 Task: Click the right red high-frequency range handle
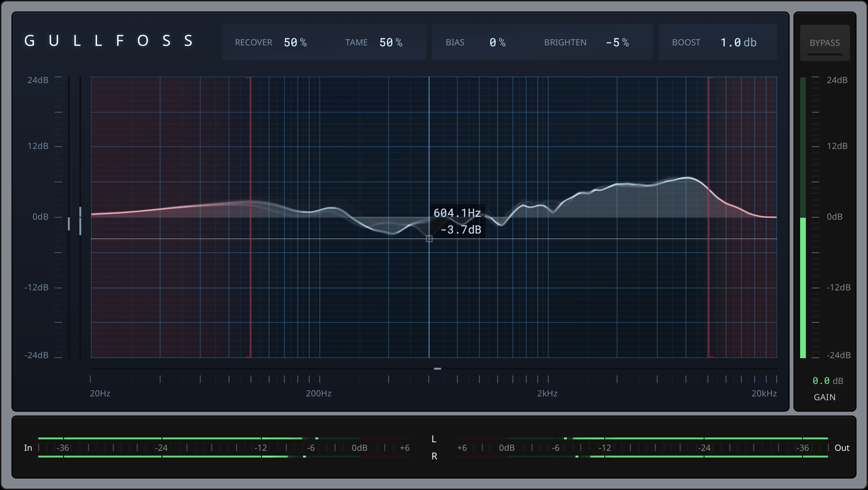(x=709, y=217)
